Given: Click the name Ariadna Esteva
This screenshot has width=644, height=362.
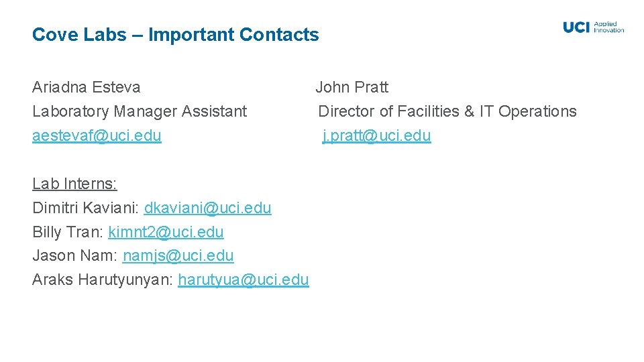Looking at the screenshot, I should [x=87, y=87].
